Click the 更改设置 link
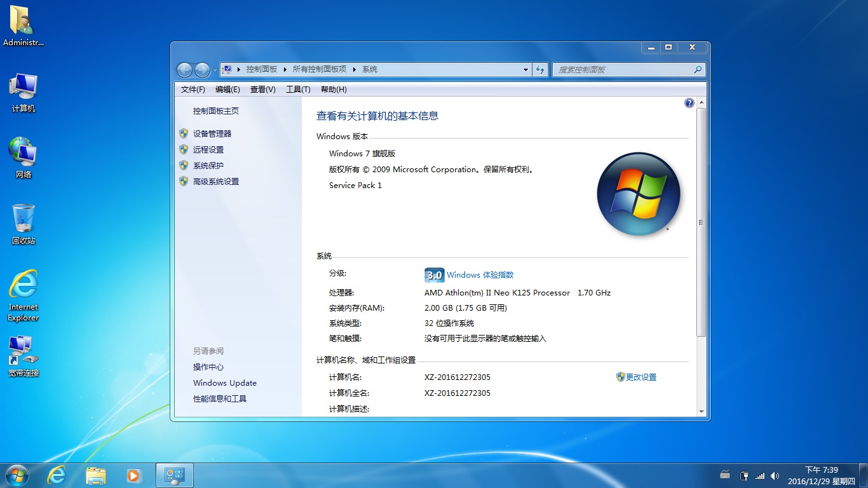The width and height of the screenshot is (868, 488). click(641, 377)
